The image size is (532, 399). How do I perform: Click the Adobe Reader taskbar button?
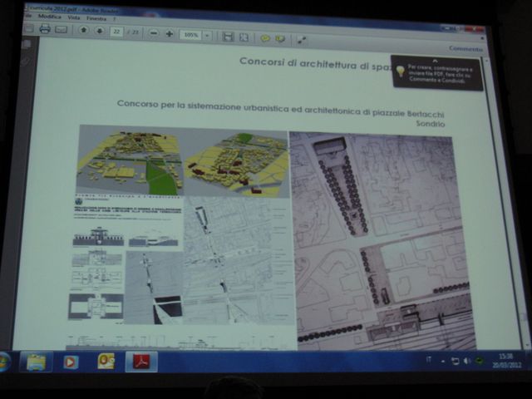[141, 362]
